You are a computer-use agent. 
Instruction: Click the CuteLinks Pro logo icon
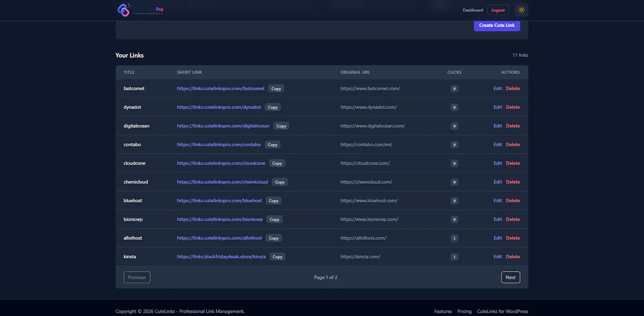tap(124, 10)
